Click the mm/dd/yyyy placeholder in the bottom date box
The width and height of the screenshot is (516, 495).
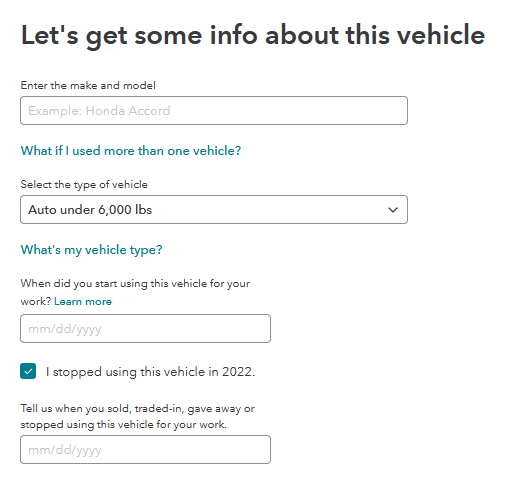(x=65, y=450)
